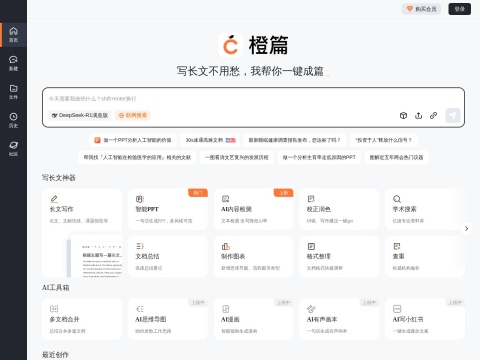Click the new chat (新建) sidebar icon
Image resolution: width=480 pixels, height=360 pixels.
(13, 60)
